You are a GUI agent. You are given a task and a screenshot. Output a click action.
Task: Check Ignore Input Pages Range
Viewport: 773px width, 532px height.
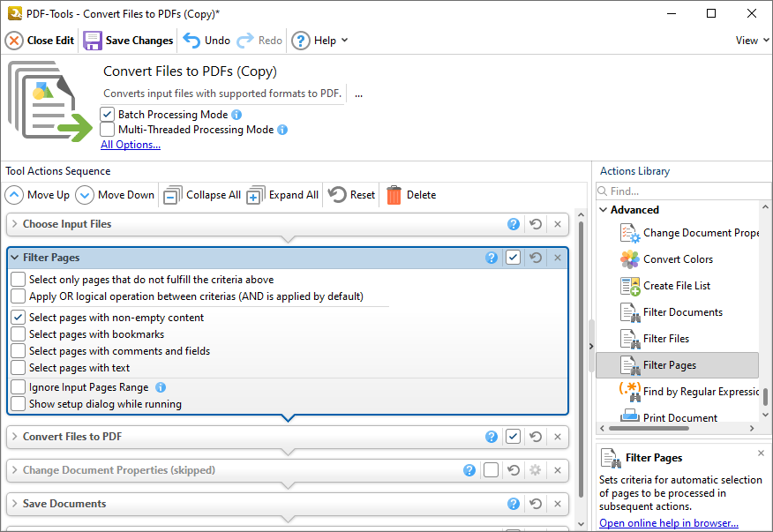click(x=19, y=387)
